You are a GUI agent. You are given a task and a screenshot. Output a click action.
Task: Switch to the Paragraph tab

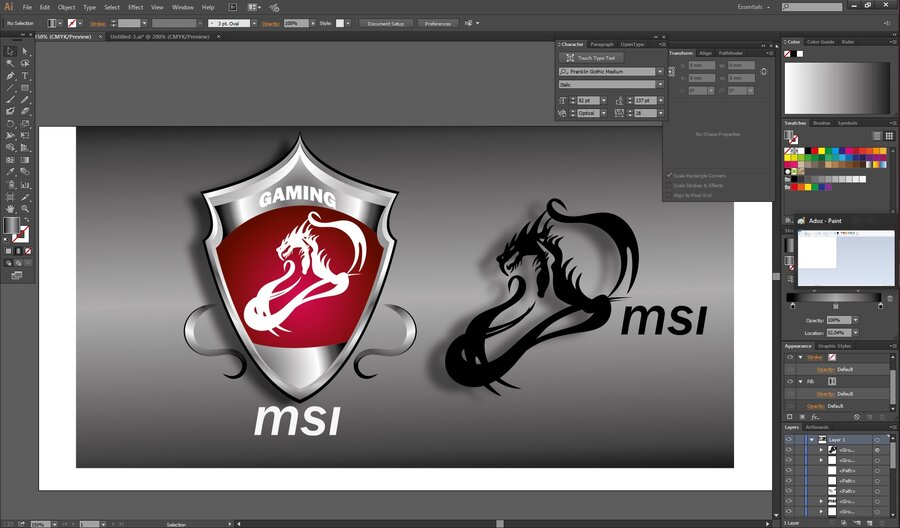(x=602, y=44)
